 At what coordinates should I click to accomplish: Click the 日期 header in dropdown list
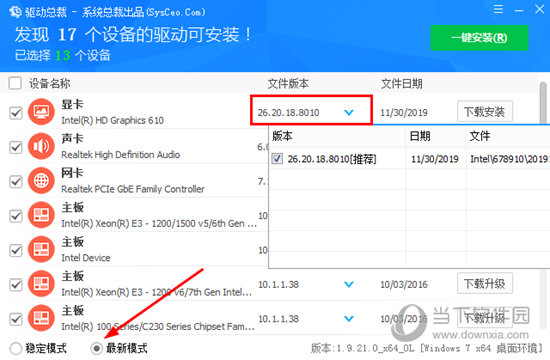tap(420, 136)
